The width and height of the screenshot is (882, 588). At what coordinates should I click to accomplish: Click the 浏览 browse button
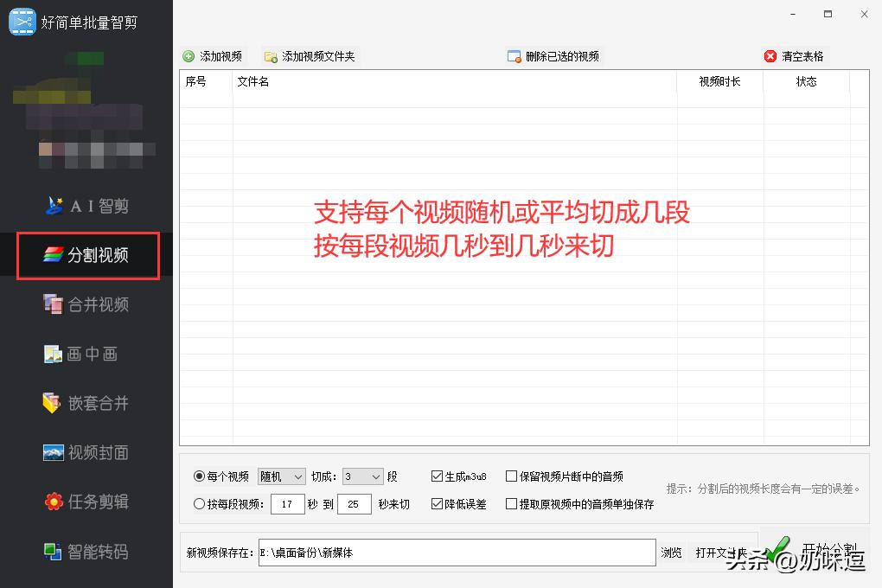[x=671, y=553]
